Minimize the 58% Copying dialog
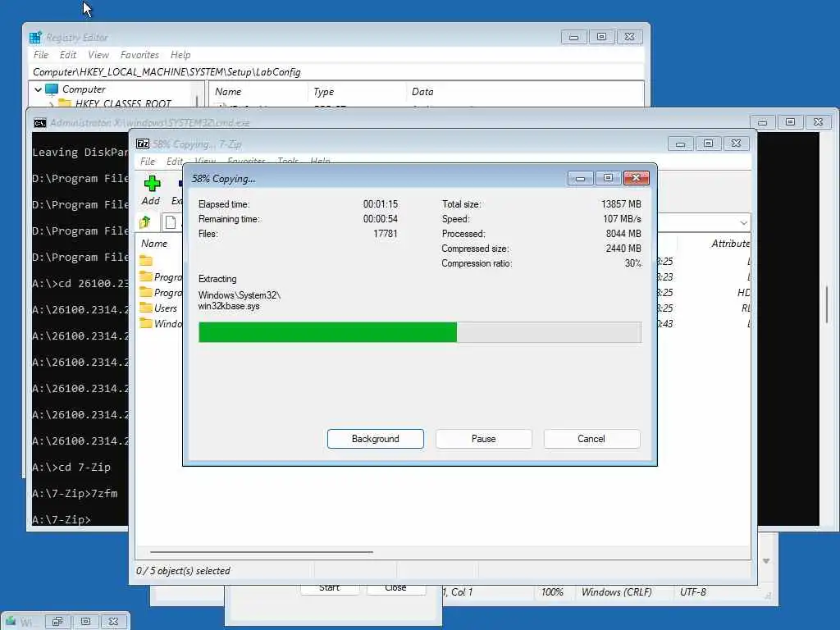Image resolution: width=840 pixels, height=630 pixels. coord(580,178)
